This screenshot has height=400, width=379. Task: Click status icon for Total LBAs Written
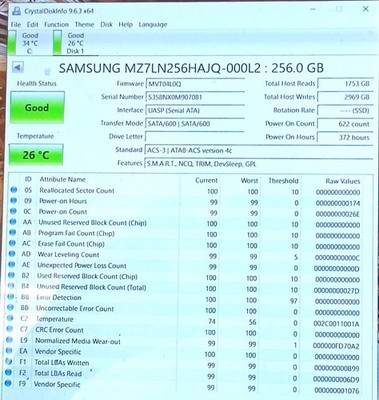pyautogui.click(x=9, y=361)
